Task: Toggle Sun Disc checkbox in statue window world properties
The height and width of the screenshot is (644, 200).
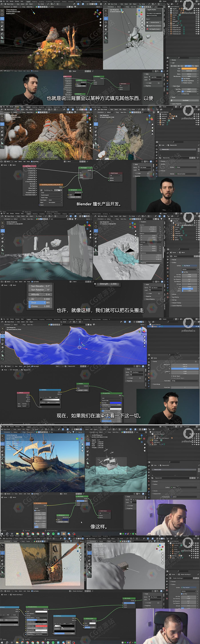Action: [182, 272]
